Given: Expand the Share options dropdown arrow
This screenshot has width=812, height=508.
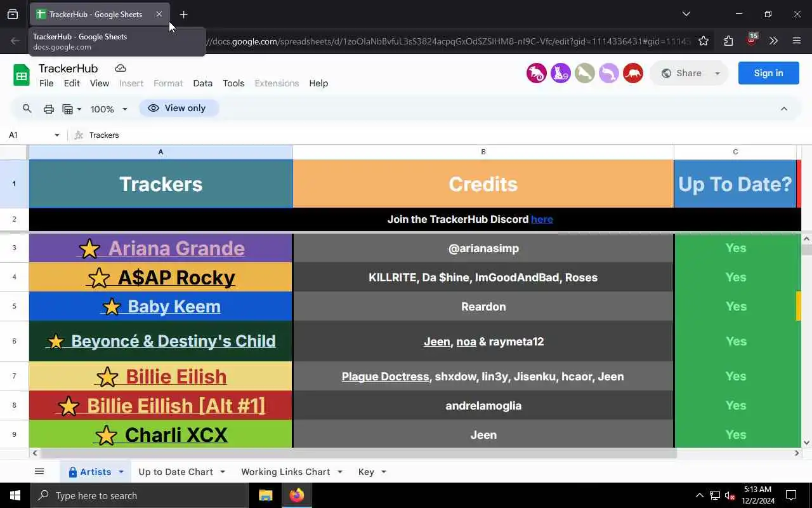Looking at the screenshot, I should click(717, 73).
